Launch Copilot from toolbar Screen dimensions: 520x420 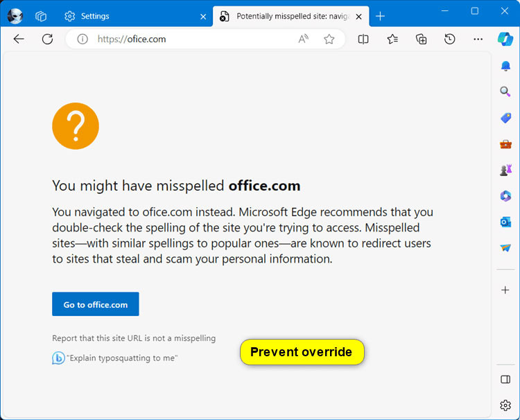[x=505, y=39]
